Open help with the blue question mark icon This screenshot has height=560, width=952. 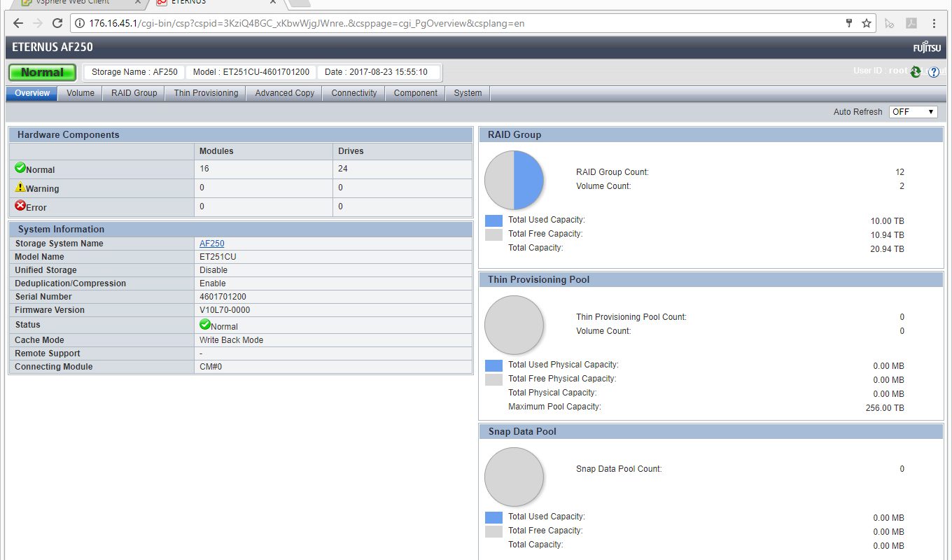[934, 72]
